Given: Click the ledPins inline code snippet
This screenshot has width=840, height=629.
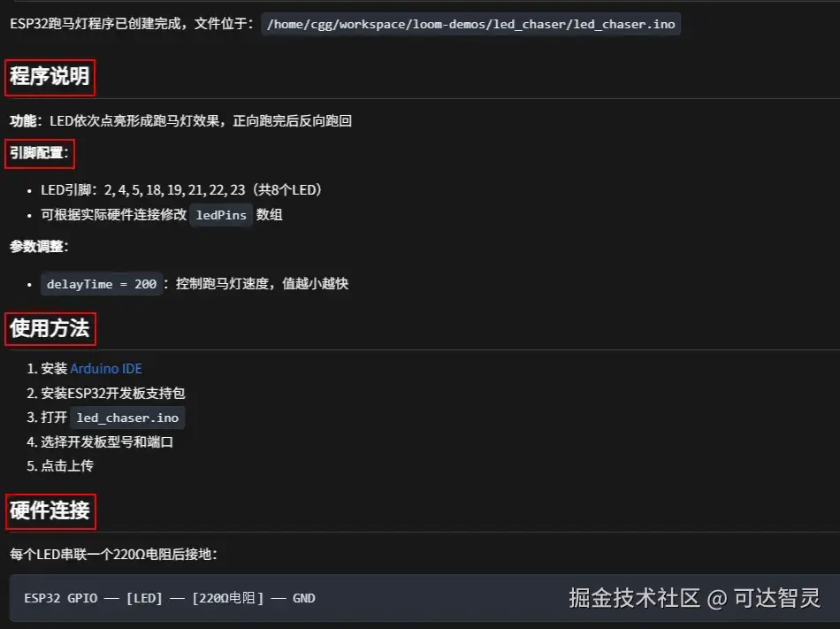Looking at the screenshot, I should (220, 215).
